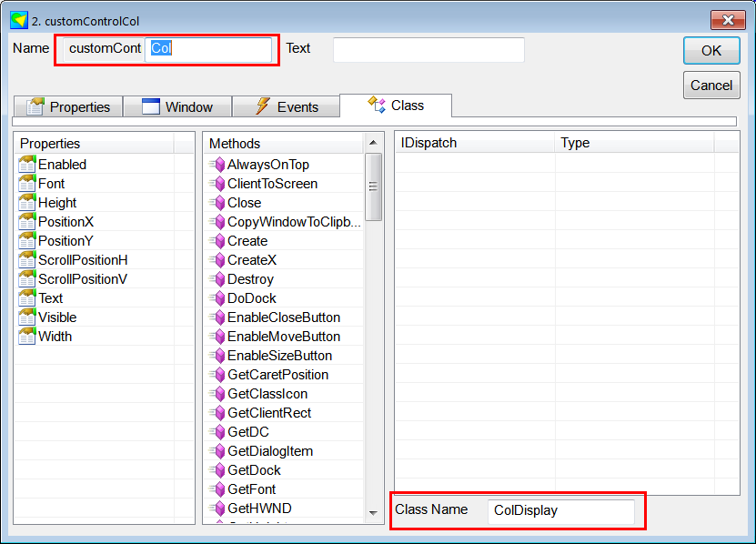Click the Methods column header
756x544 pixels.
[x=285, y=143]
